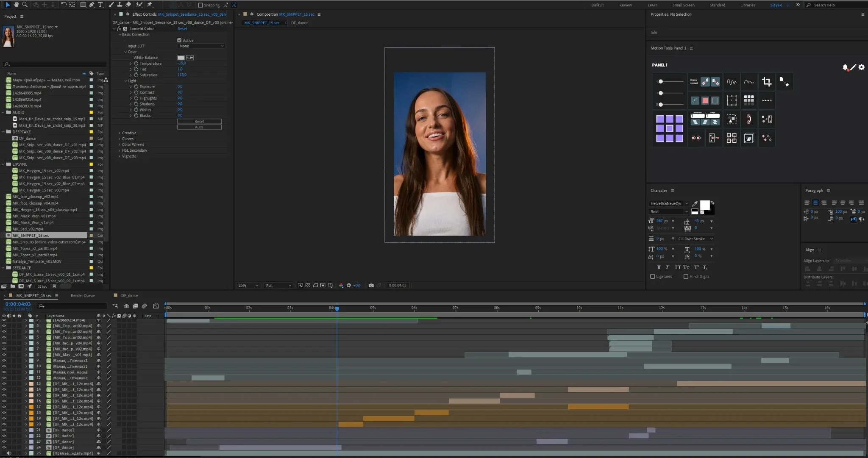Click the trash icon in Project panel
868x458 pixels.
click(54, 286)
